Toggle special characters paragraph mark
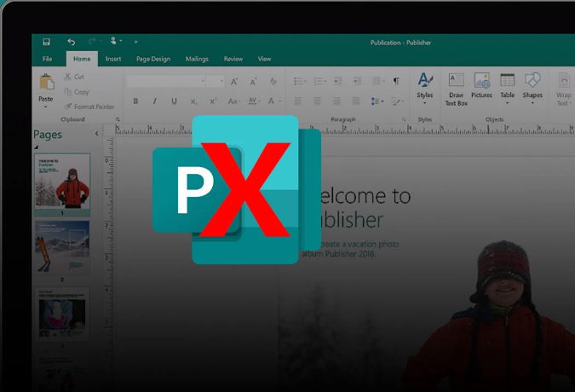Screen dimensions: 575x392 click(396, 81)
